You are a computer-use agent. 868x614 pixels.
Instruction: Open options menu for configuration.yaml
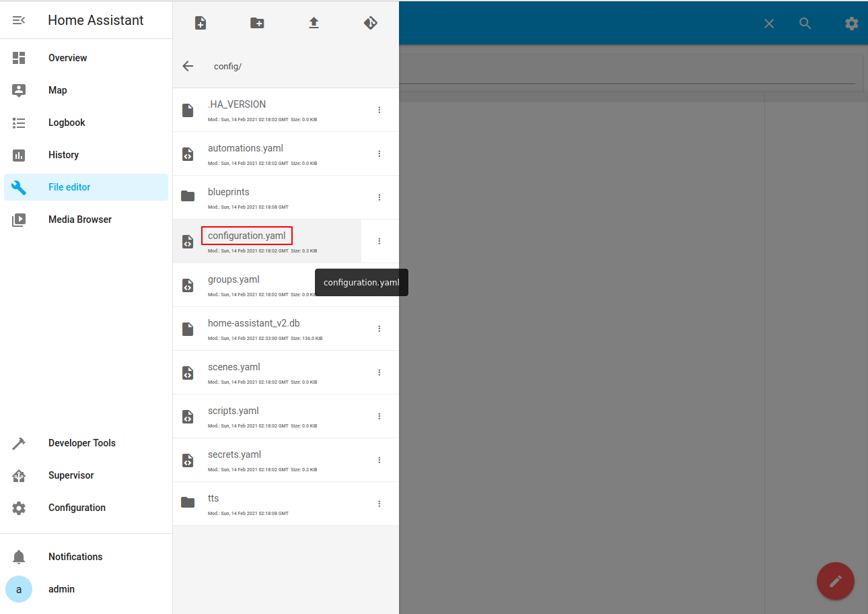(379, 241)
